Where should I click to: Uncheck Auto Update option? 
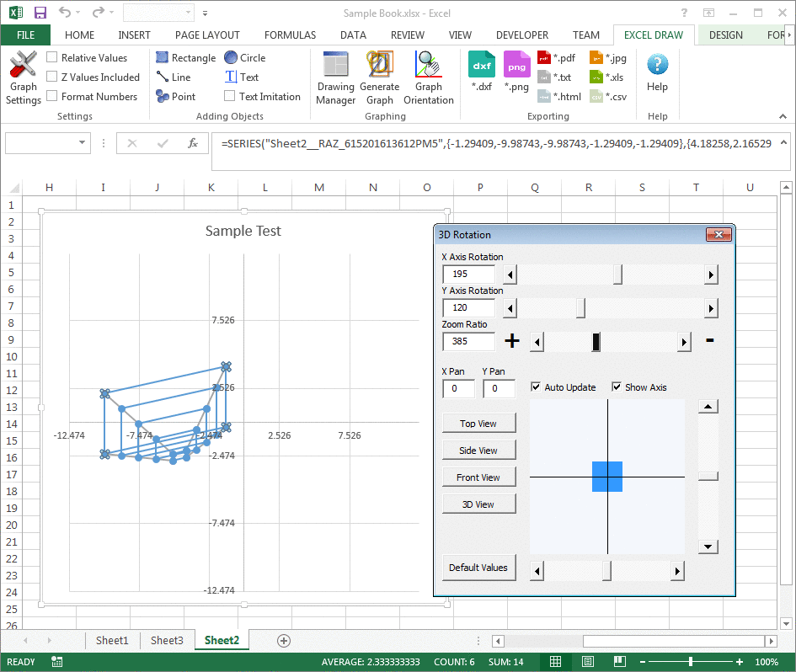[x=536, y=387]
